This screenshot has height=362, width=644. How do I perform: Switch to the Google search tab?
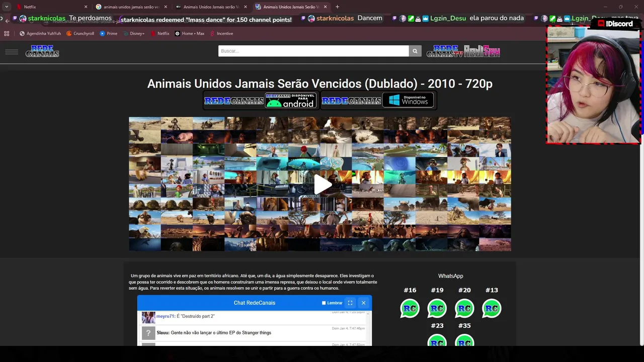point(131,7)
